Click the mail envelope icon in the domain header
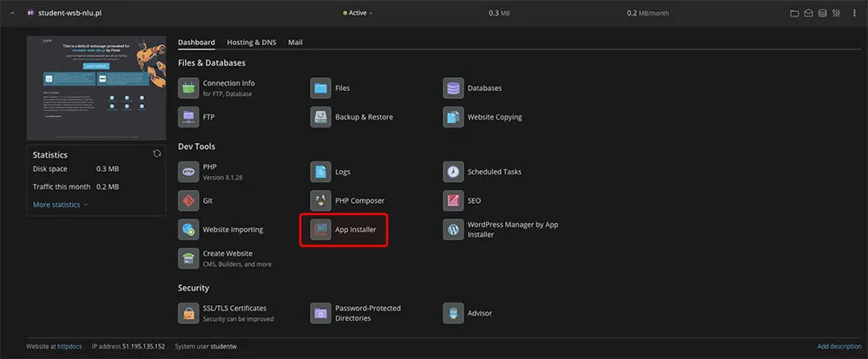868x359 pixels. [x=808, y=13]
